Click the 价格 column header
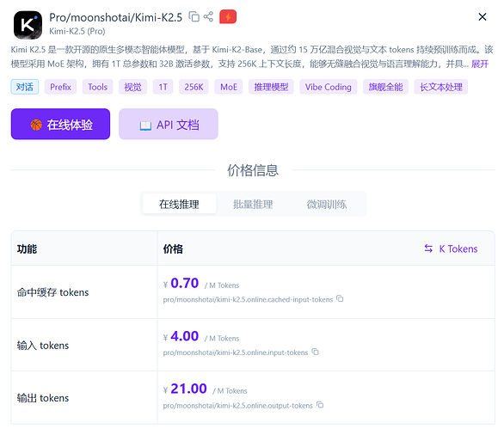504x429 pixels. (173, 248)
